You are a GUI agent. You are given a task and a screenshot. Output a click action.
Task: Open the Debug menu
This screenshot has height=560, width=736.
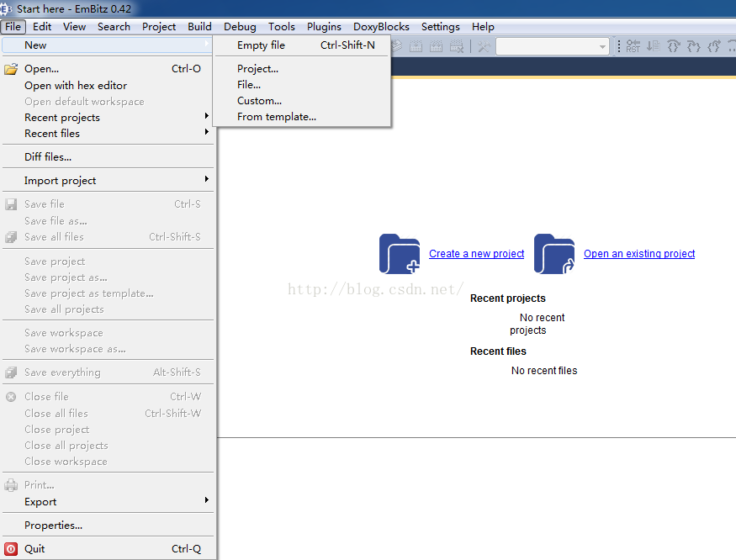[240, 27]
